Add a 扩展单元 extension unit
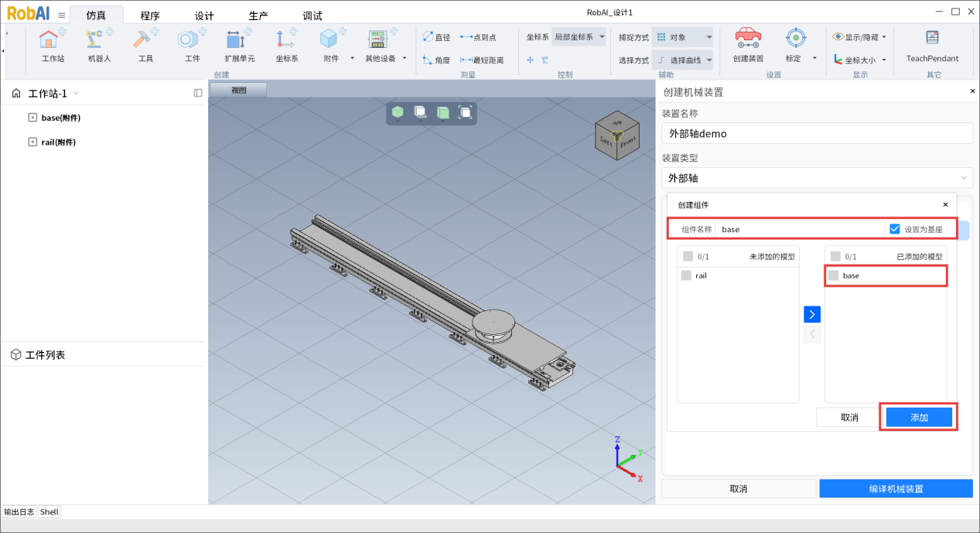This screenshot has width=980, height=533. [x=239, y=45]
